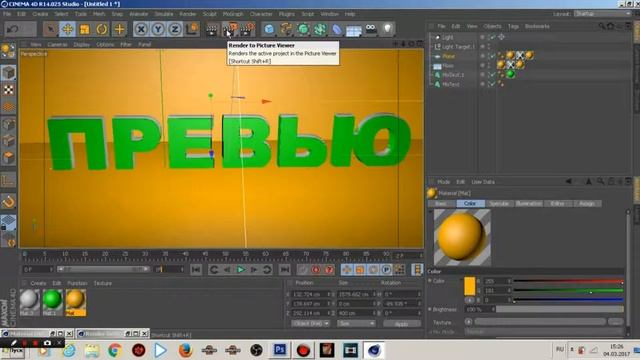The image size is (640, 360).
Task: Open the File menu
Action: click(x=7, y=14)
